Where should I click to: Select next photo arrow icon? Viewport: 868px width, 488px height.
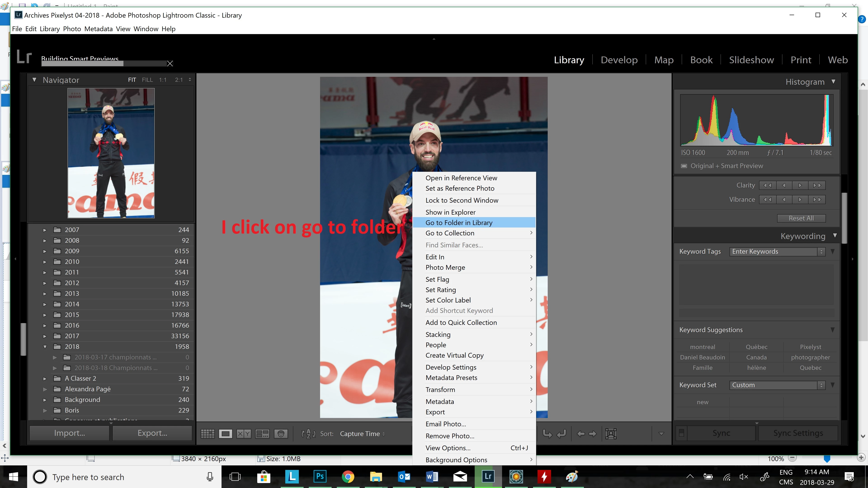pos(593,434)
